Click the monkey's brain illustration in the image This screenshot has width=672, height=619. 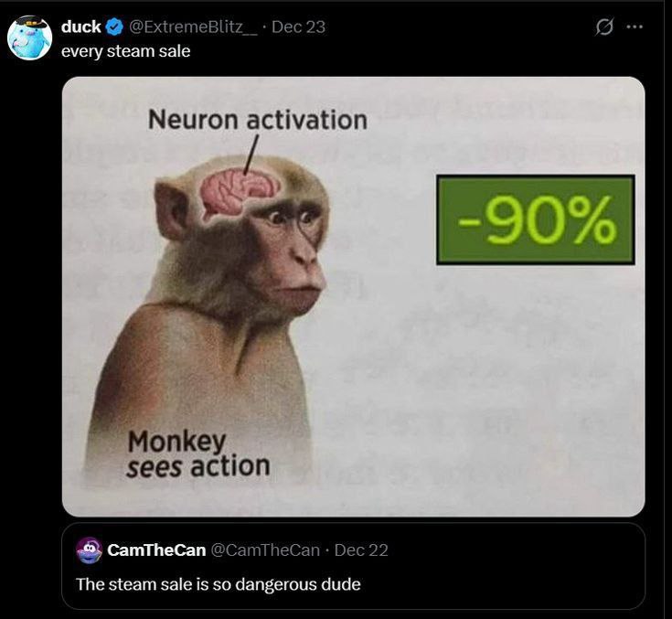click(240, 192)
